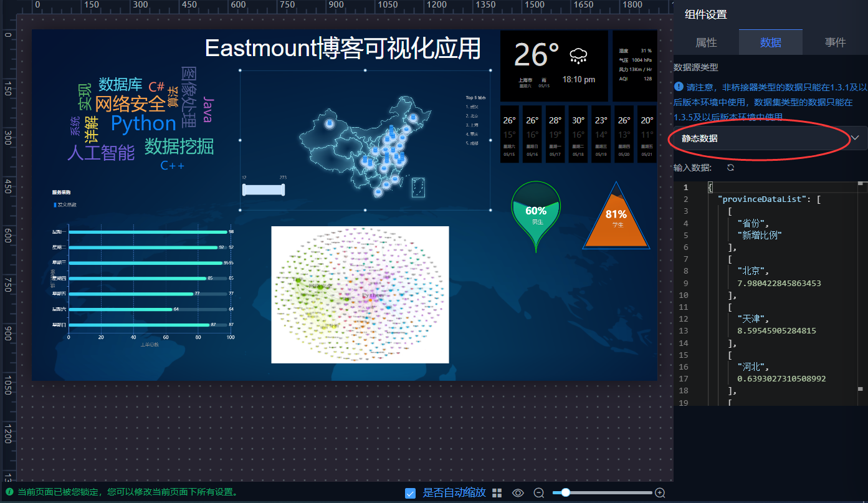Select the orange 81% 学生 triangle gauge
868x503 pixels.
pos(617,216)
